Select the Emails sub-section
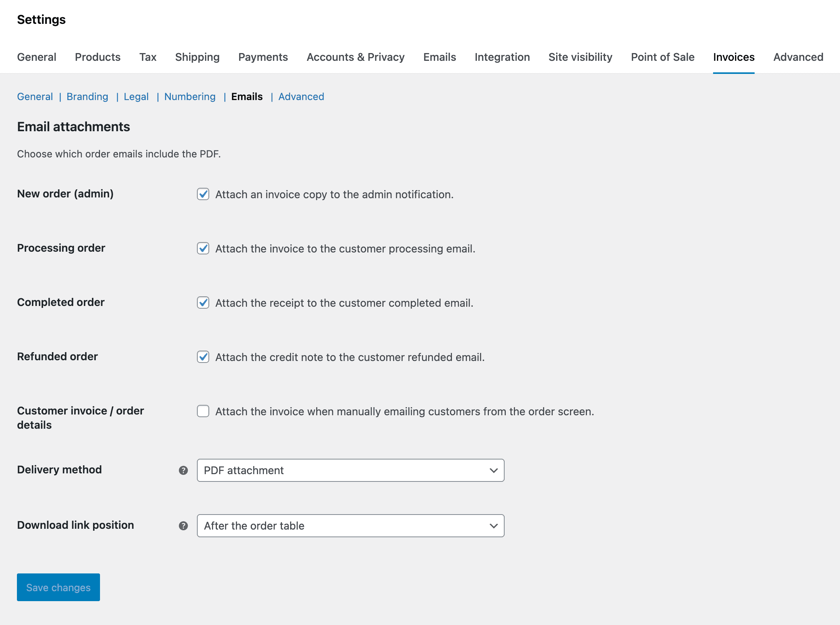The image size is (840, 625). (x=247, y=97)
